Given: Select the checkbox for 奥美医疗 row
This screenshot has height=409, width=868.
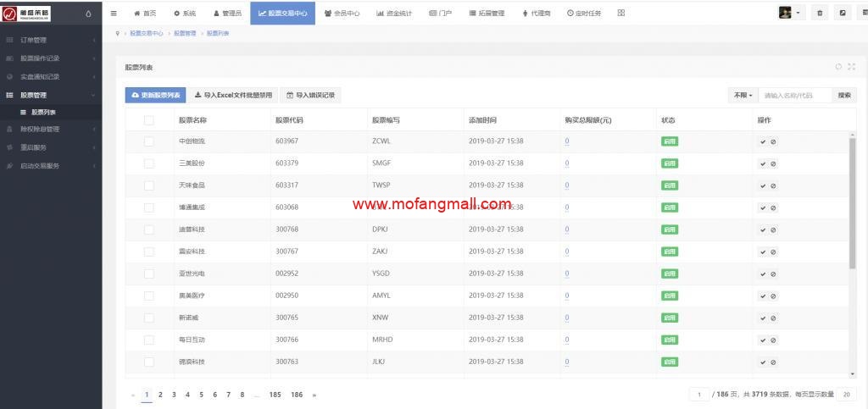Looking at the screenshot, I should pyautogui.click(x=149, y=296).
